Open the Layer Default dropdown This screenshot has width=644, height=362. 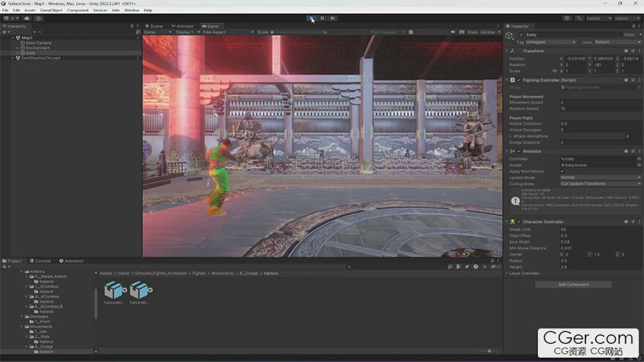(618, 42)
